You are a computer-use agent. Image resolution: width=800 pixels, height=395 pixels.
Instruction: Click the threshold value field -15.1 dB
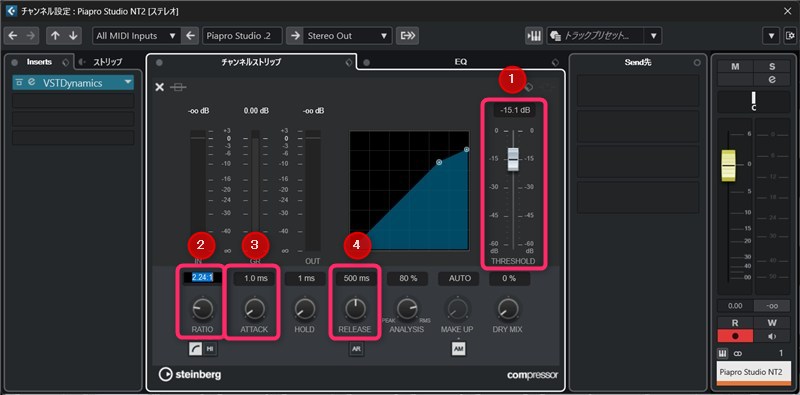[x=514, y=110]
